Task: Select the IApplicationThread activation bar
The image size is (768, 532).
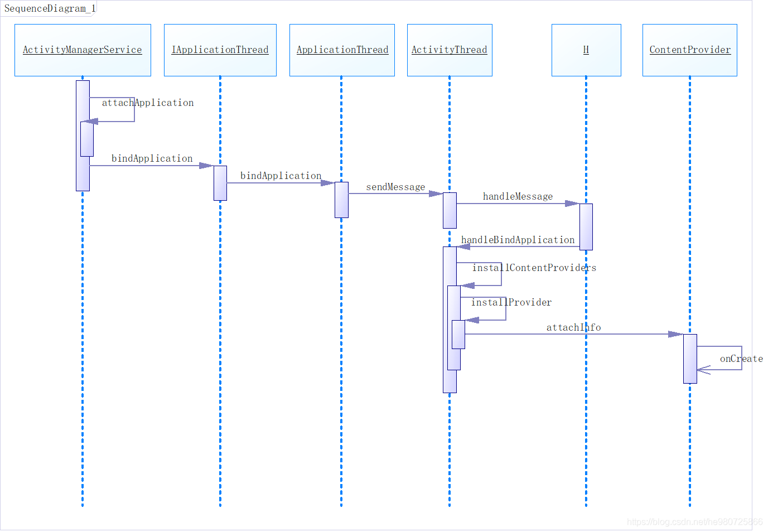Action: [220, 183]
